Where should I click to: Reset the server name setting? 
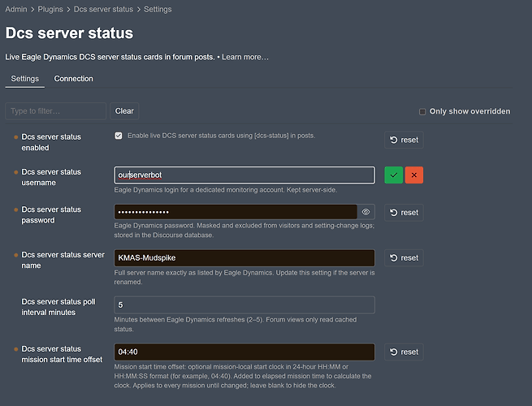point(404,257)
